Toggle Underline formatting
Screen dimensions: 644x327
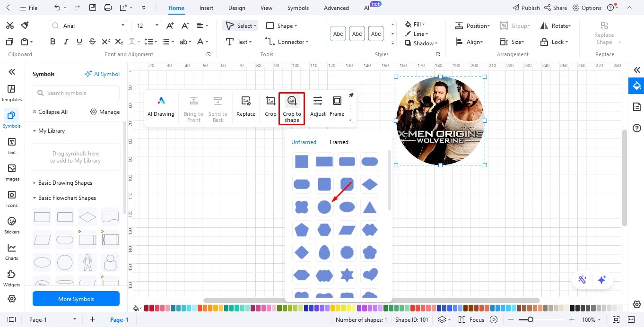[79, 42]
